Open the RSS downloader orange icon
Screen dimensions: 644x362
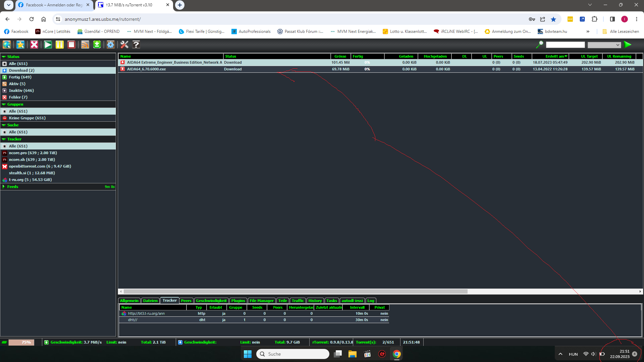[x=85, y=45]
